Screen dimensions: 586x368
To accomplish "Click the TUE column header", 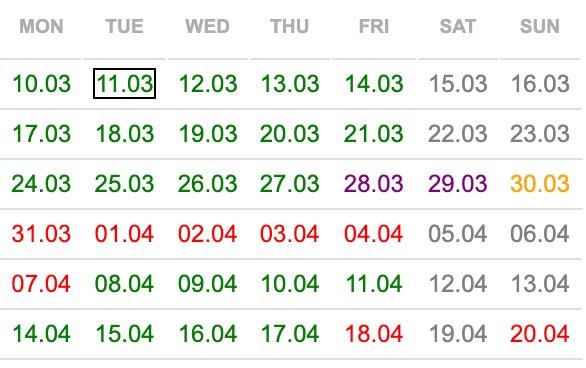I will pos(124,27).
